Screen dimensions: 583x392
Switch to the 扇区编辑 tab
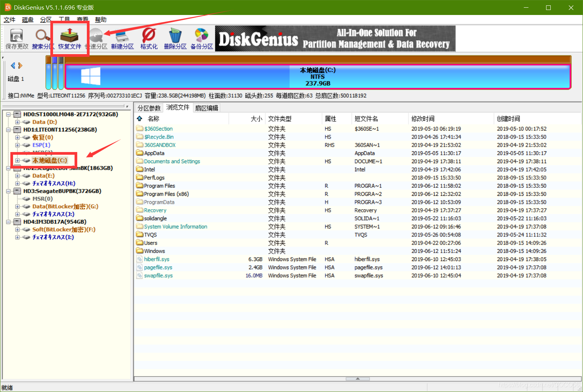point(207,108)
